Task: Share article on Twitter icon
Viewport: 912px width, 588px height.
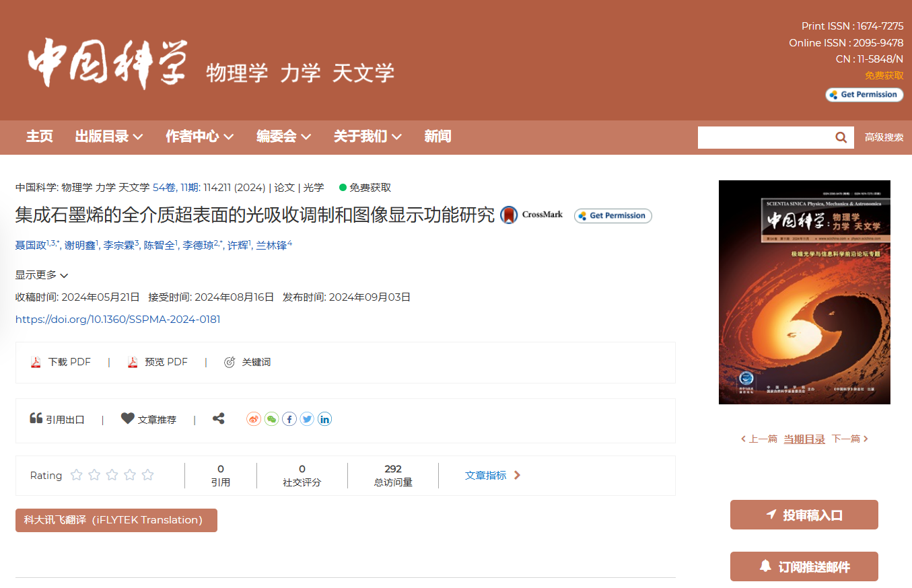Action: pyautogui.click(x=307, y=419)
